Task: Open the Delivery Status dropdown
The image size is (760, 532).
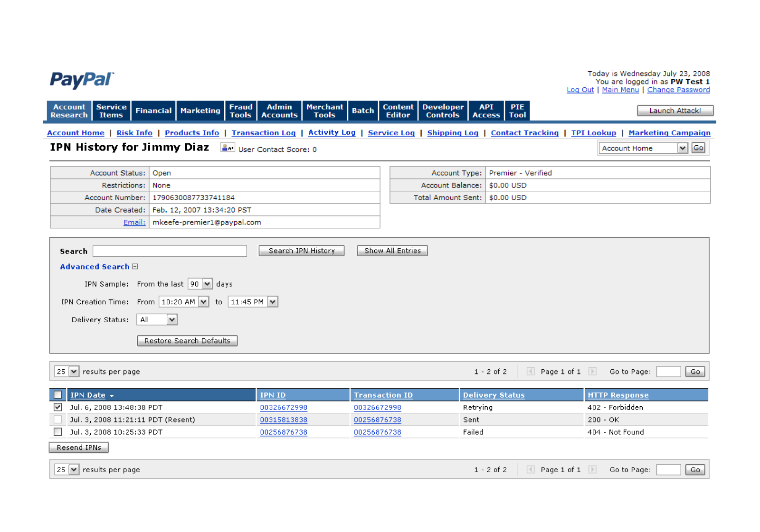Action: click(171, 320)
